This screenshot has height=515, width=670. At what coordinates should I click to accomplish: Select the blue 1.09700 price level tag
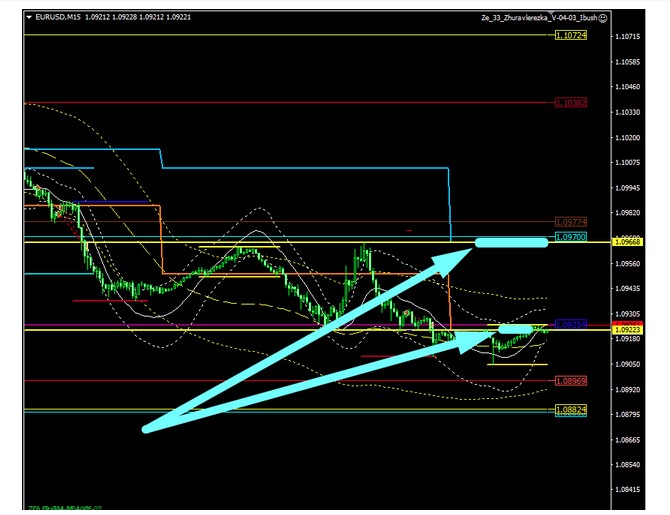coord(571,238)
